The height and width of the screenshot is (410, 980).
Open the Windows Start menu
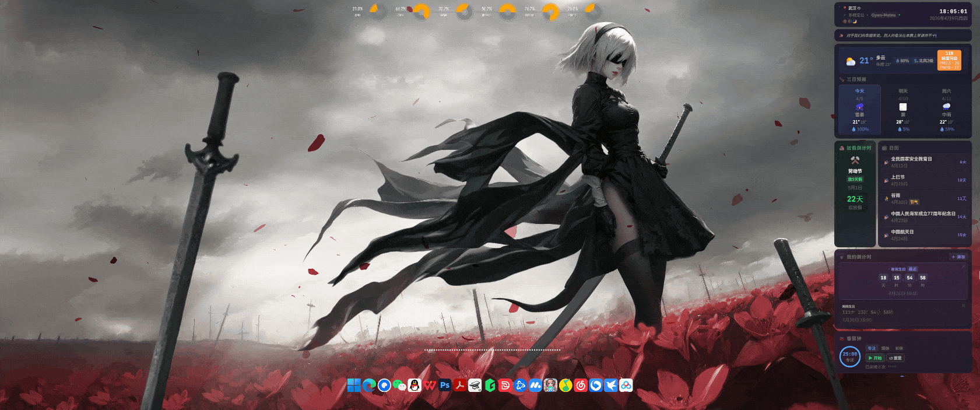pyautogui.click(x=353, y=386)
